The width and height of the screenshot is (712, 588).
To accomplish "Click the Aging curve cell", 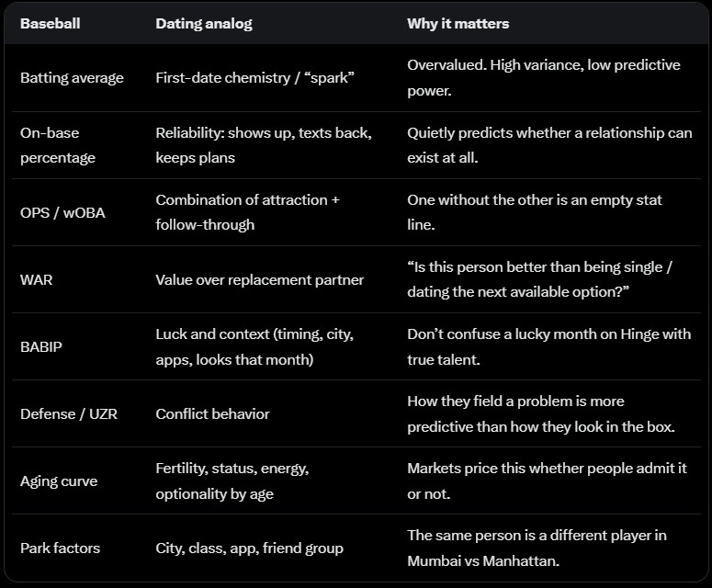I will point(59,481).
